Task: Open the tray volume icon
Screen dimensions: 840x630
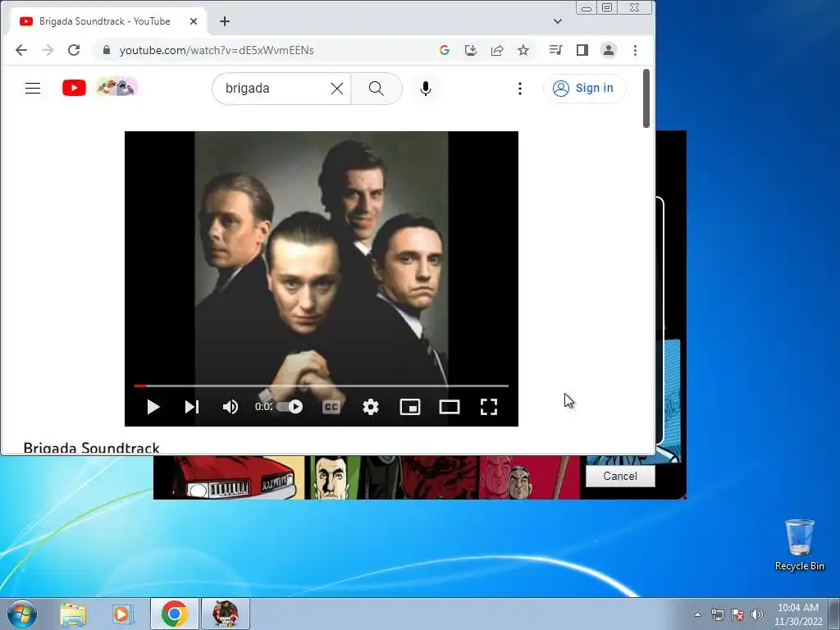Action: coord(756,614)
